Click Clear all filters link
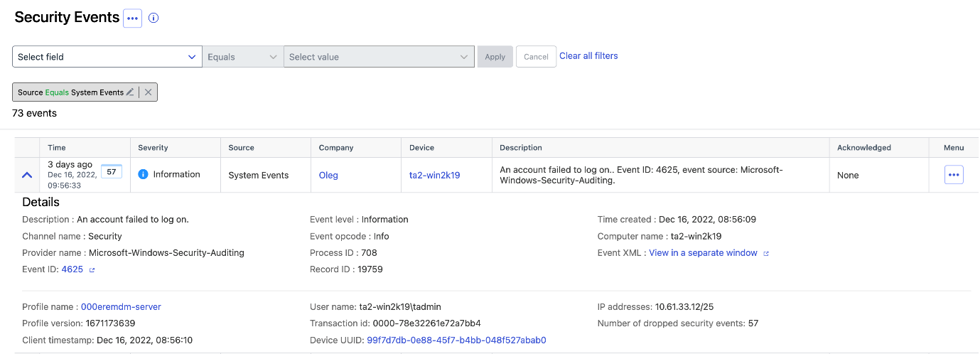 (x=588, y=56)
